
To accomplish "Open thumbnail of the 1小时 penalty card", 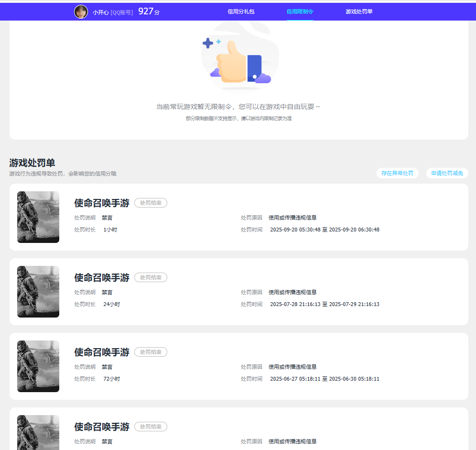I will (x=38, y=217).
